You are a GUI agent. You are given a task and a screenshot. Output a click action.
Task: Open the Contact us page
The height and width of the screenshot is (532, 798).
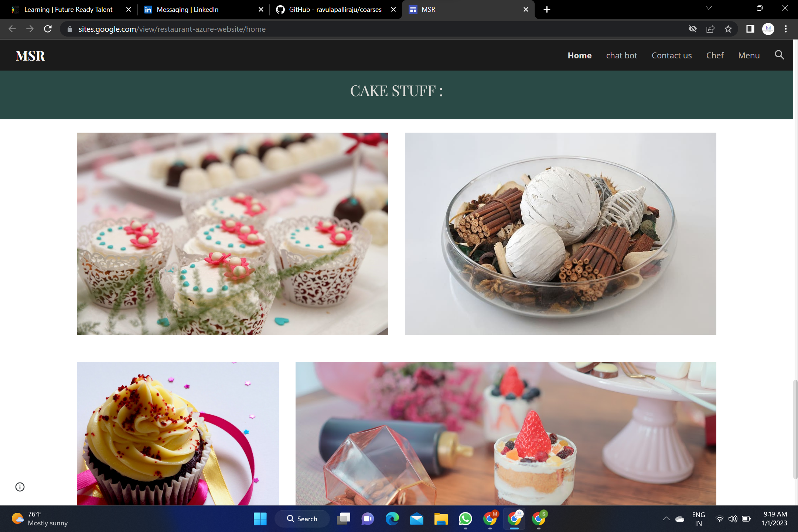[671, 55]
